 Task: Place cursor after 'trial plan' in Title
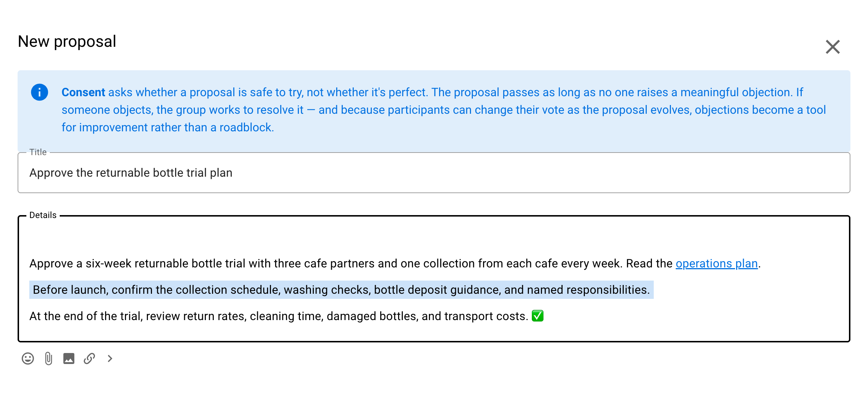click(233, 173)
